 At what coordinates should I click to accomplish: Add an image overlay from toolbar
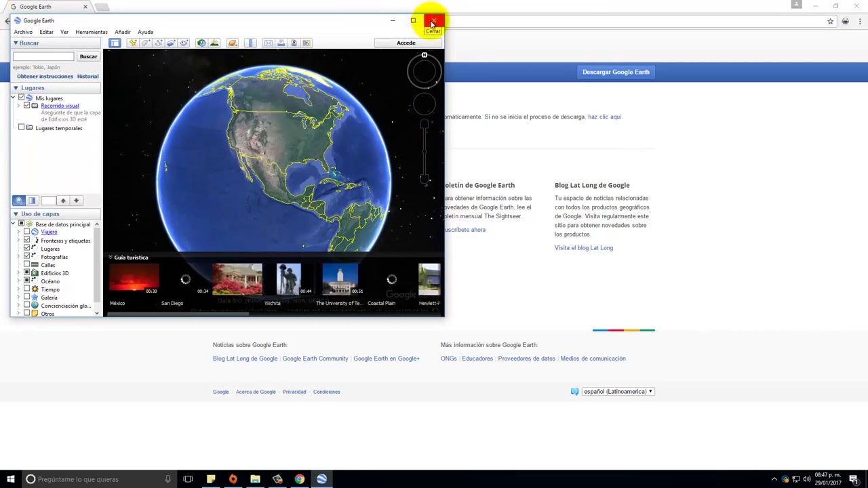click(x=171, y=43)
